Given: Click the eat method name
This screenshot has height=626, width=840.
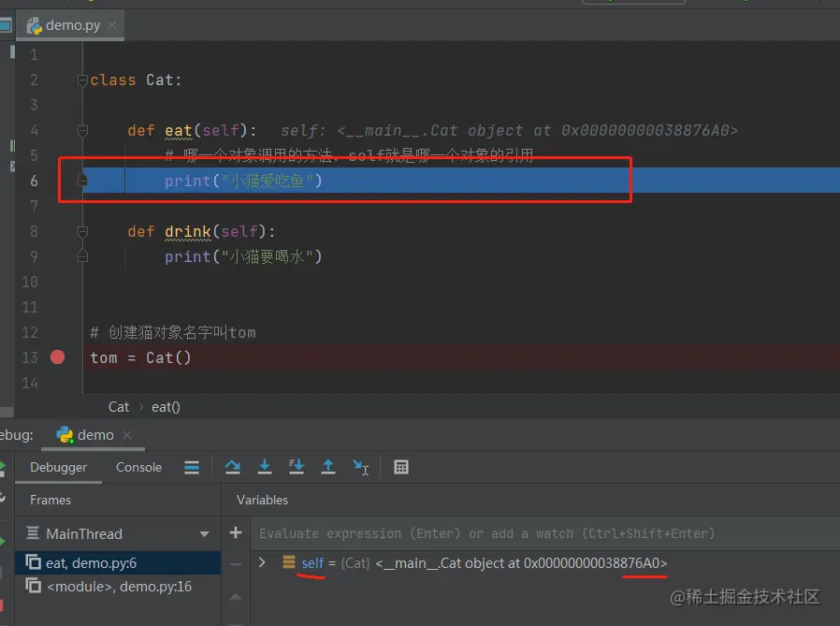Looking at the screenshot, I should point(179,130).
